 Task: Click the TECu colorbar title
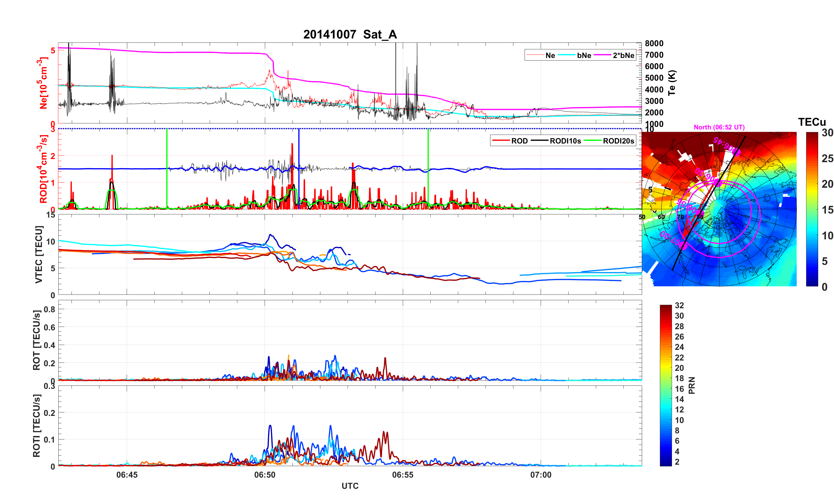812,122
